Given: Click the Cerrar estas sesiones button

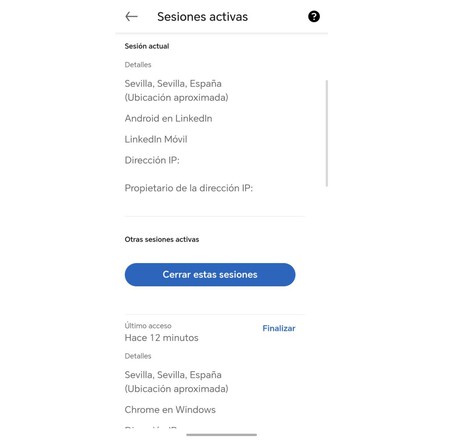Looking at the screenshot, I should tap(210, 274).
